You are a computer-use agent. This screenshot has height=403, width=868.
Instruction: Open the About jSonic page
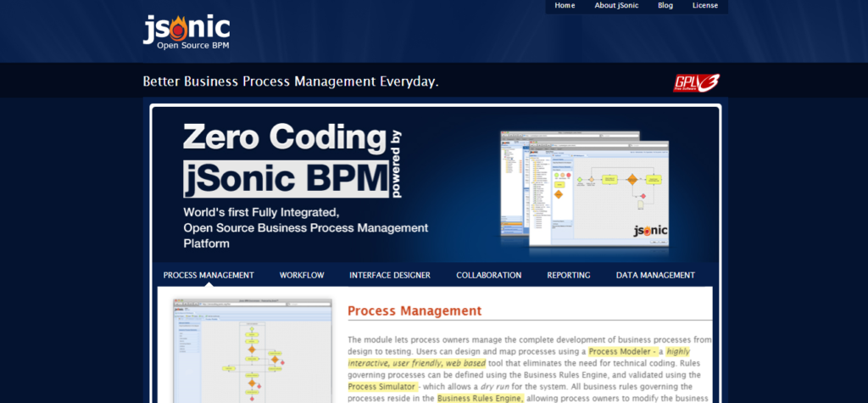coord(616,6)
